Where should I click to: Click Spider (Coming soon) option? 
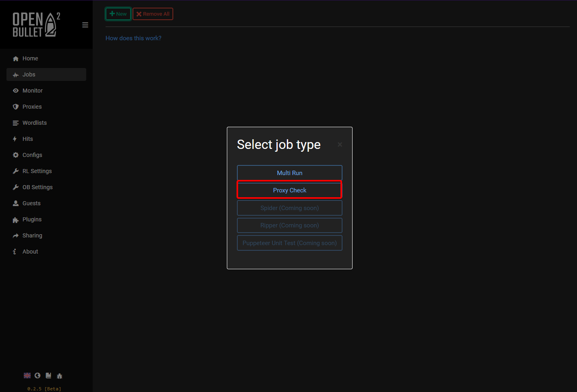pos(290,208)
